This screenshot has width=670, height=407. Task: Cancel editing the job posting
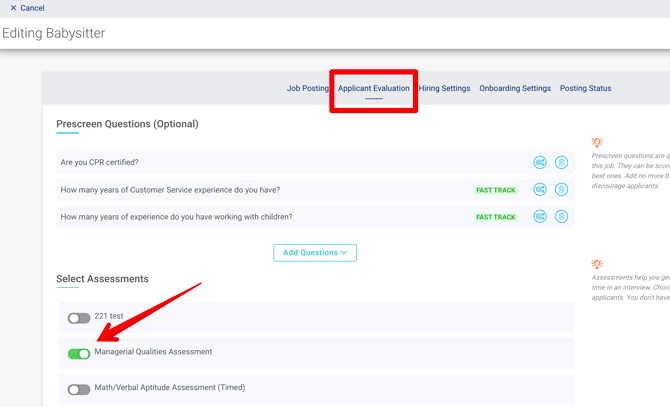tap(27, 8)
